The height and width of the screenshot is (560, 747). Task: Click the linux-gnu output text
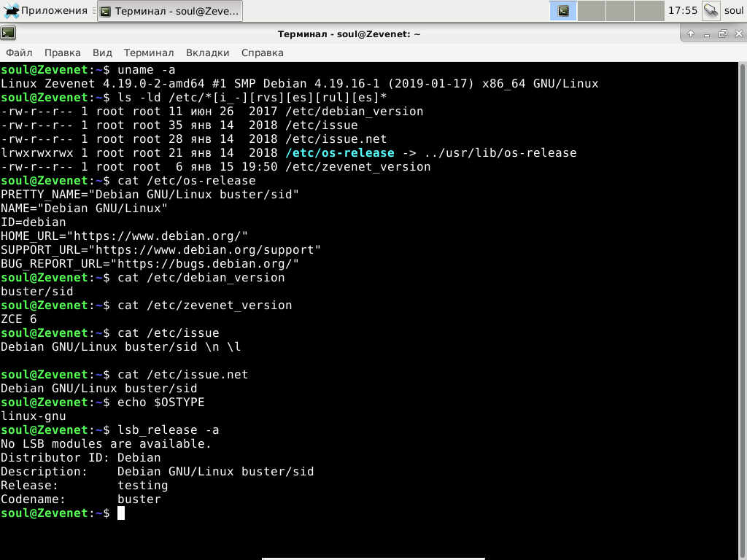(34, 416)
